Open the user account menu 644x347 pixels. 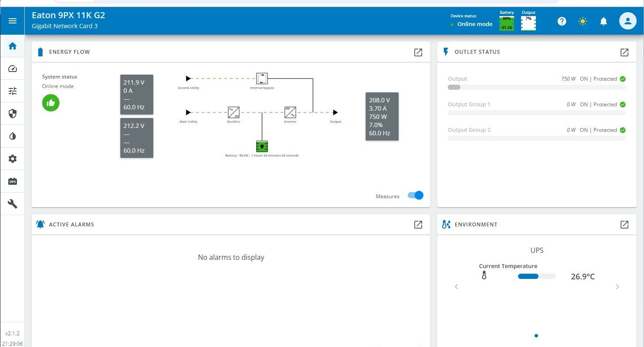627,21
